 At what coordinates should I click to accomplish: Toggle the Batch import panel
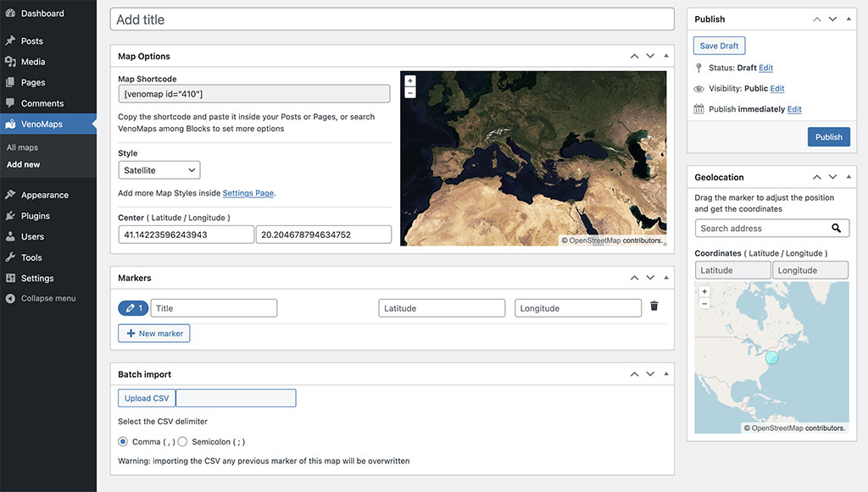click(x=666, y=374)
